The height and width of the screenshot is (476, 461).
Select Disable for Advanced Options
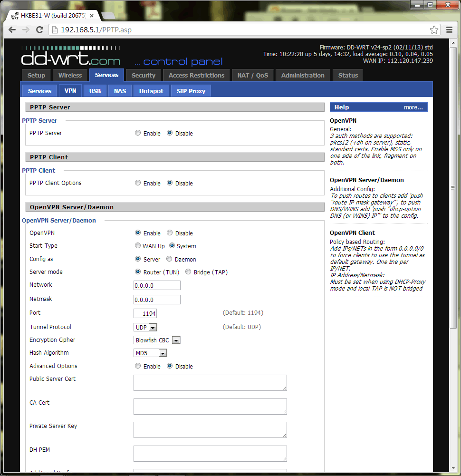[x=170, y=366]
